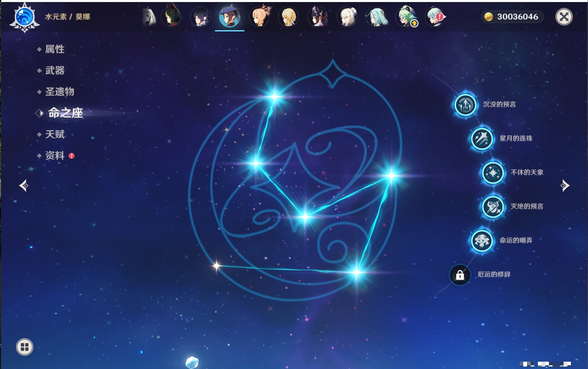
Task: Switch to the green-haired portrait with upgrade arrow
Action: 407,17
